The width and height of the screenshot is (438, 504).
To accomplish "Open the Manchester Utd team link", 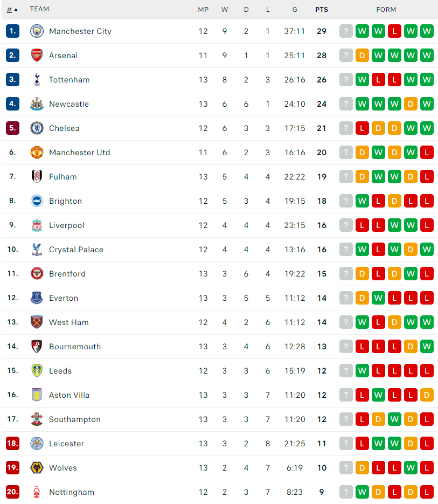I will click(x=79, y=153).
